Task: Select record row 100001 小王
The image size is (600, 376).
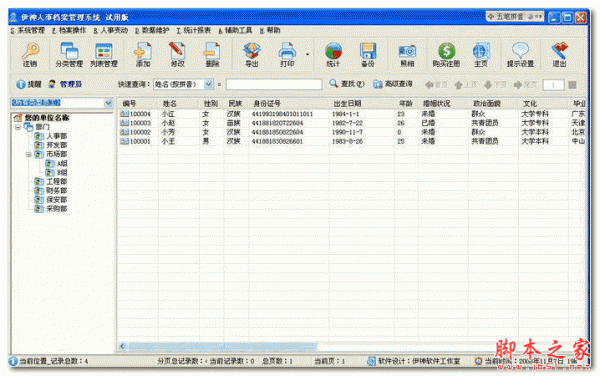Action: pyautogui.click(x=351, y=142)
